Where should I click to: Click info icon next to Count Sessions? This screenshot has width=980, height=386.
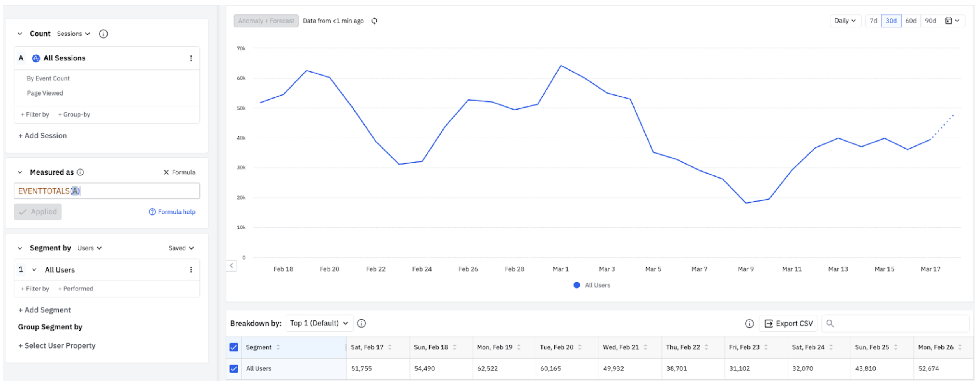(x=103, y=34)
